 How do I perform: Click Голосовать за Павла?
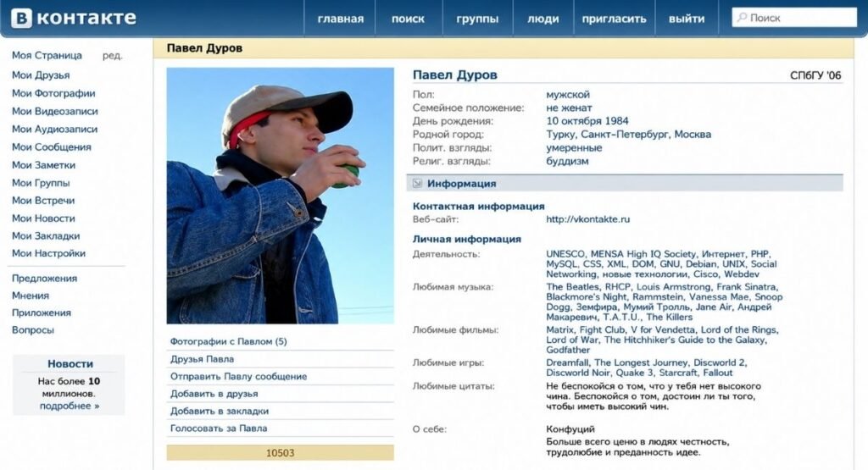point(219,429)
